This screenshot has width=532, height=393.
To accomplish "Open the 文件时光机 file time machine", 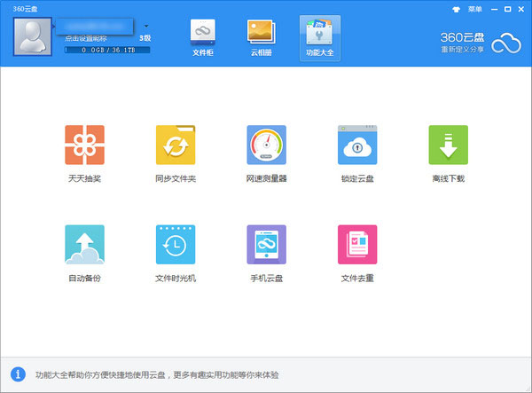I will [x=175, y=245].
